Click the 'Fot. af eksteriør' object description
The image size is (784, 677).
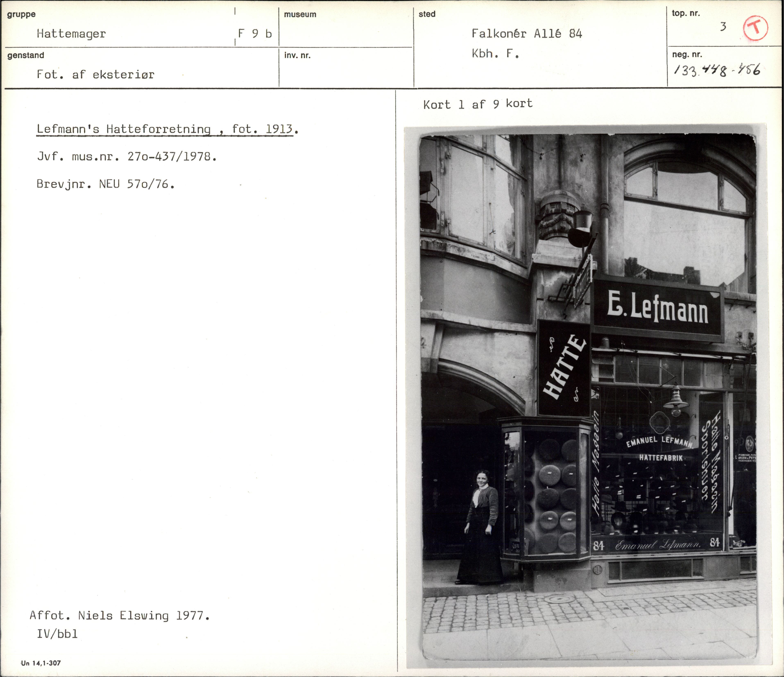[95, 74]
